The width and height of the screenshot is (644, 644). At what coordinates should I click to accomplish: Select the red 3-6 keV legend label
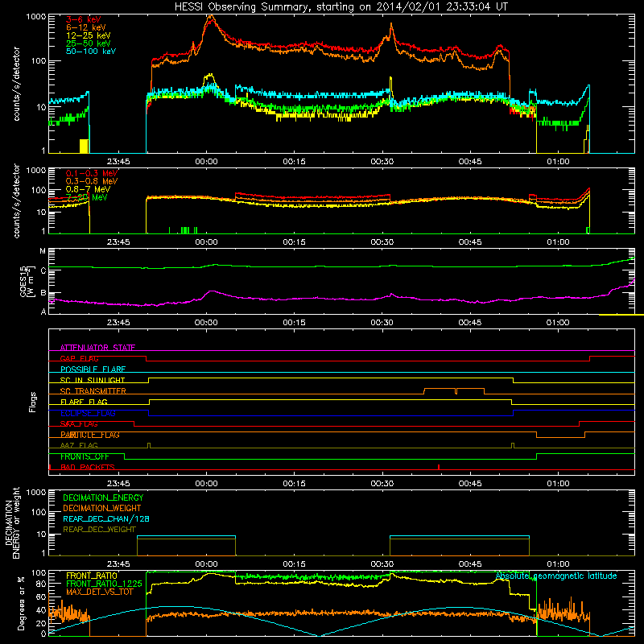coord(84,19)
